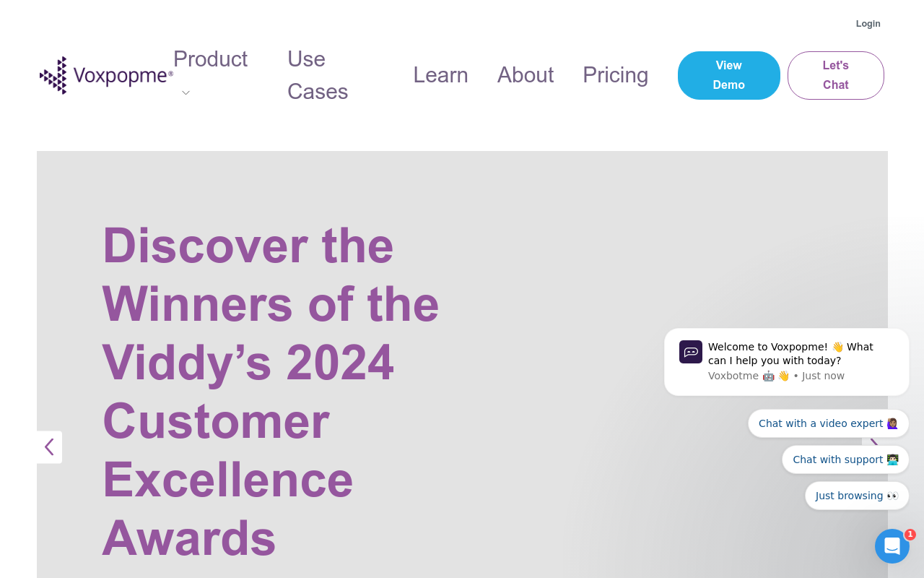Click the View Demo button
924x578 pixels.
tap(728, 75)
